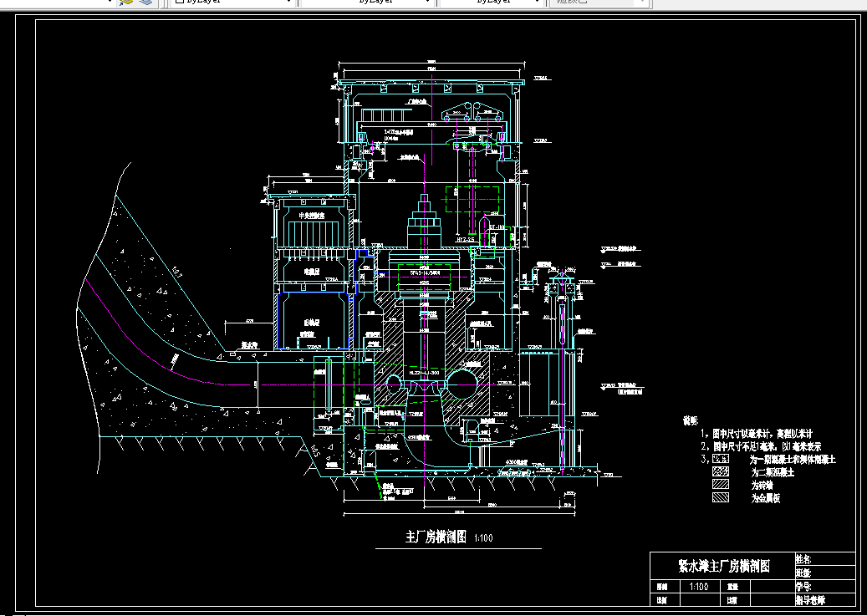Image resolution: width=867 pixels, height=616 pixels.
Task: Click the layer states stack icon
Action: [x=146, y=2]
